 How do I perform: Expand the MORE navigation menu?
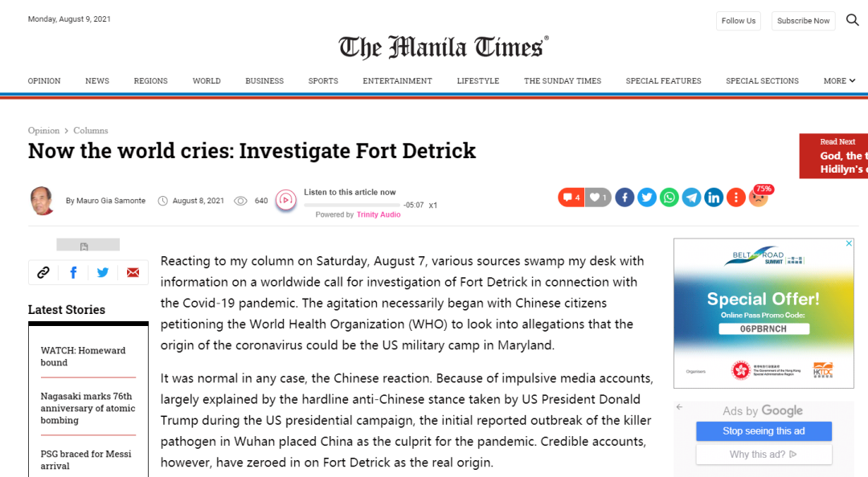[x=839, y=80]
